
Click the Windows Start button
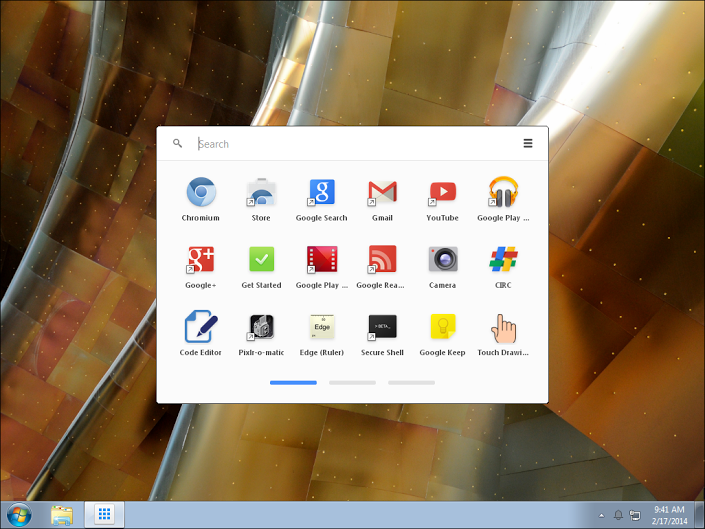tap(18, 515)
